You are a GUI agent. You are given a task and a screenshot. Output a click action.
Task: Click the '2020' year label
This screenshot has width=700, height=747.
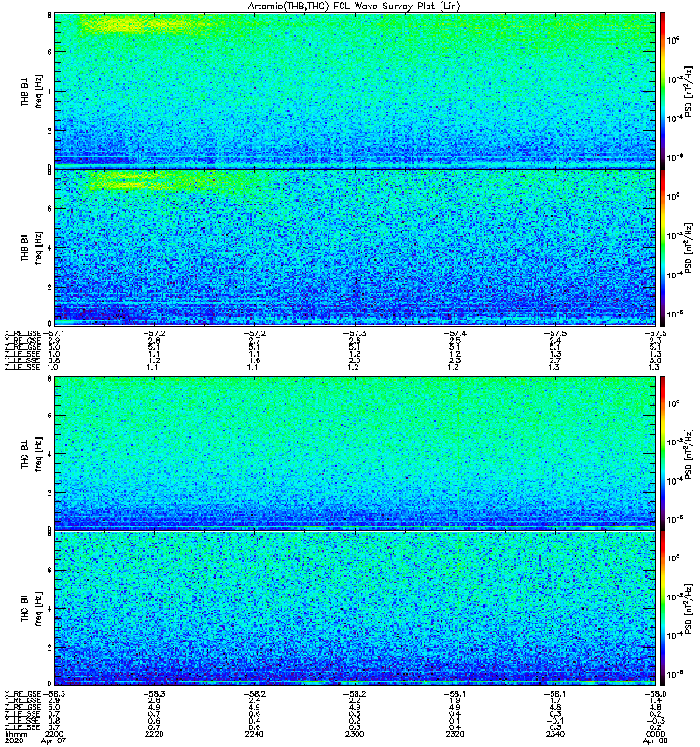14,740
